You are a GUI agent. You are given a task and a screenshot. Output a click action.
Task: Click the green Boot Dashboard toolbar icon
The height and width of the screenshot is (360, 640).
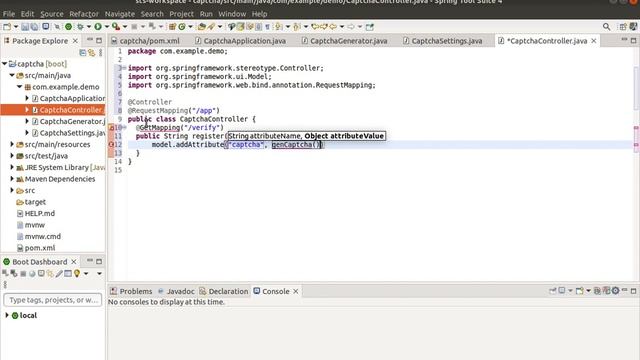click(69, 27)
